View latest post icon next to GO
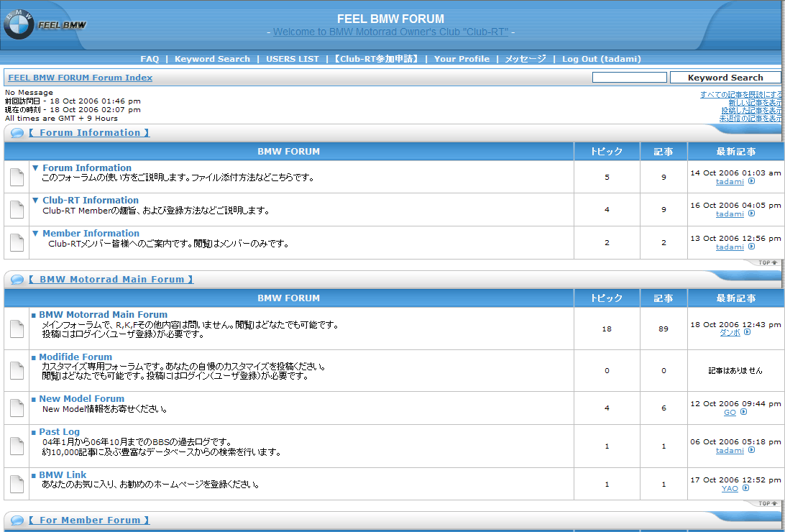 tap(743, 412)
